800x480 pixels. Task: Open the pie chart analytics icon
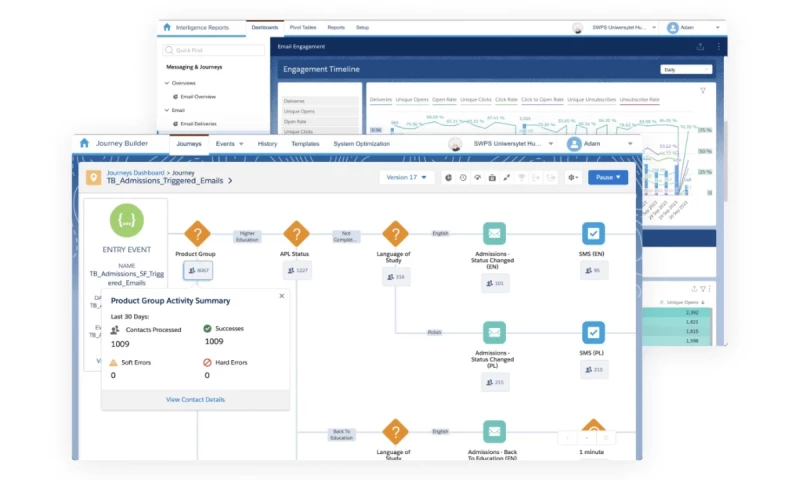coord(448,178)
